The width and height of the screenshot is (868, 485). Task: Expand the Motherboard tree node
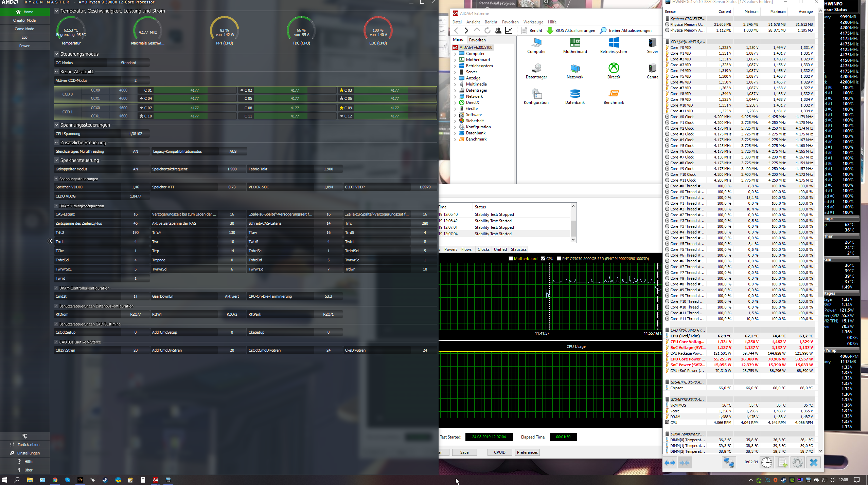455,60
